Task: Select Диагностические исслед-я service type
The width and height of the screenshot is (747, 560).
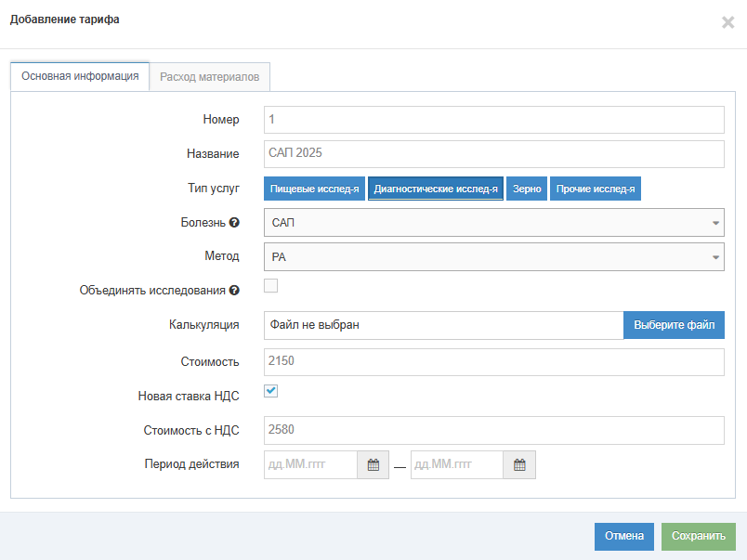Action: [x=436, y=189]
